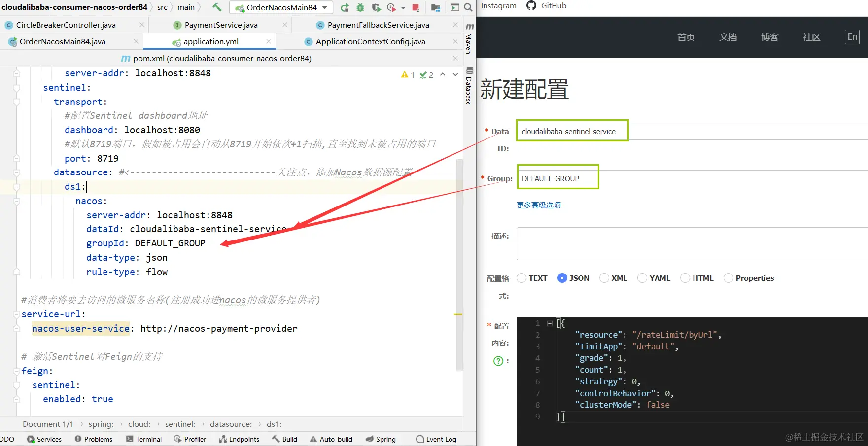Close the application.yml tab
Viewport: 868px width, 446px height.
pyautogui.click(x=269, y=41)
